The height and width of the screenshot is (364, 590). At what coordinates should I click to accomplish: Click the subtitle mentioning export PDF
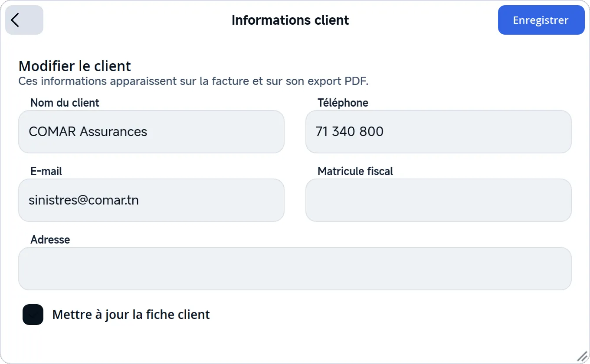193,81
